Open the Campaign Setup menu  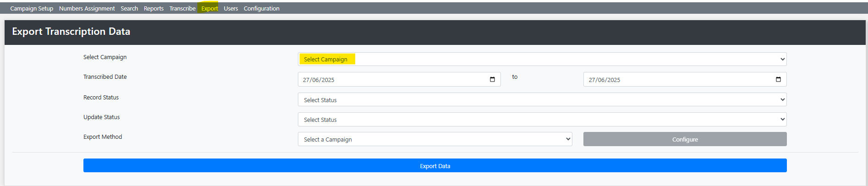tap(32, 8)
